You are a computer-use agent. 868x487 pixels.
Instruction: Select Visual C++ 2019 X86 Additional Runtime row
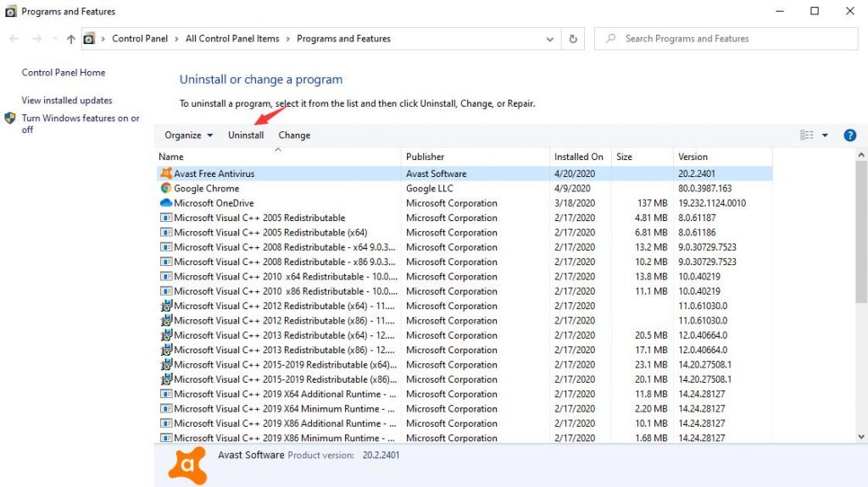click(x=465, y=423)
